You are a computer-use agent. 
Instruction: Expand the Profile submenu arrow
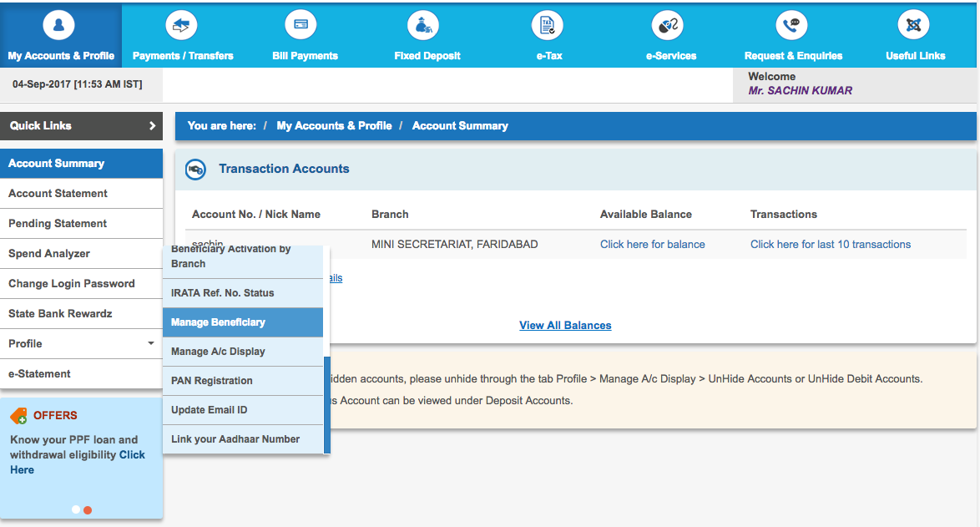click(x=150, y=343)
